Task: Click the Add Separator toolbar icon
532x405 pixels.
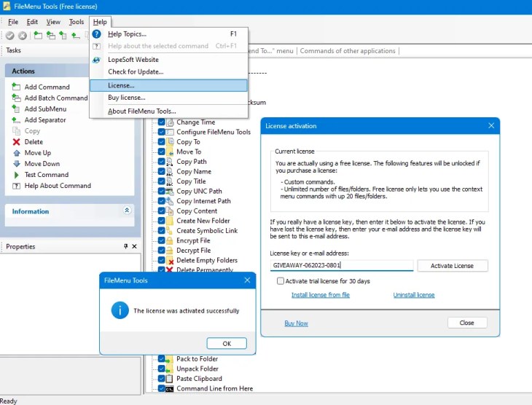Action: pos(75,35)
